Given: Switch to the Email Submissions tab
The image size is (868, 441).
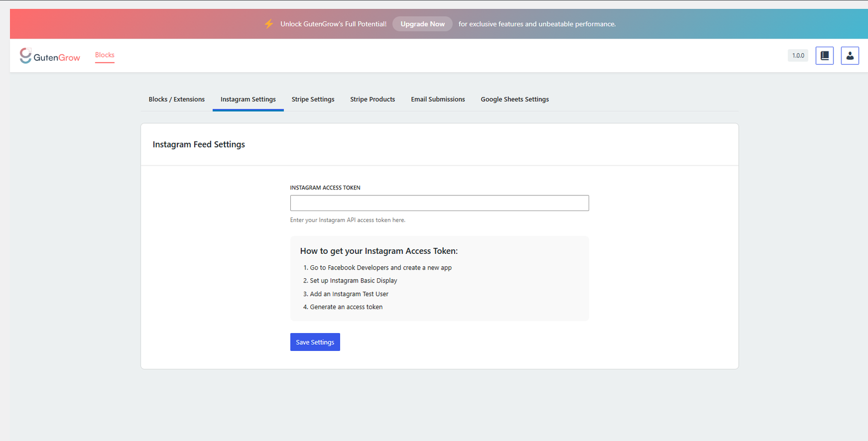Looking at the screenshot, I should pos(438,99).
